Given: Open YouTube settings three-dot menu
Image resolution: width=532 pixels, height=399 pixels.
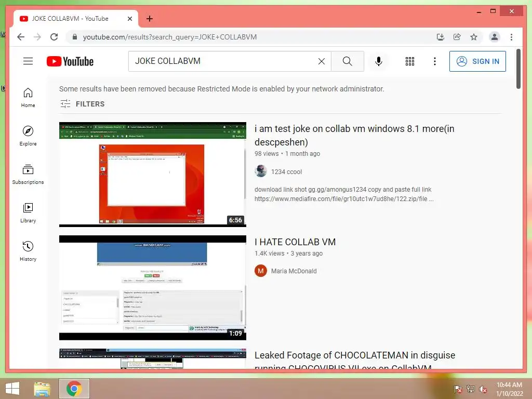Looking at the screenshot, I should coord(435,61).
